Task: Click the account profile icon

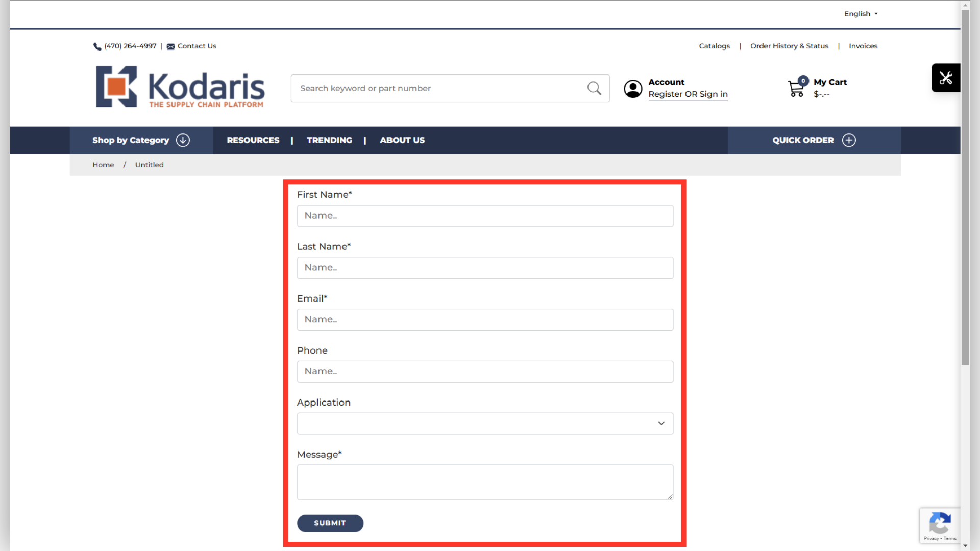Action: pos(633,89)
